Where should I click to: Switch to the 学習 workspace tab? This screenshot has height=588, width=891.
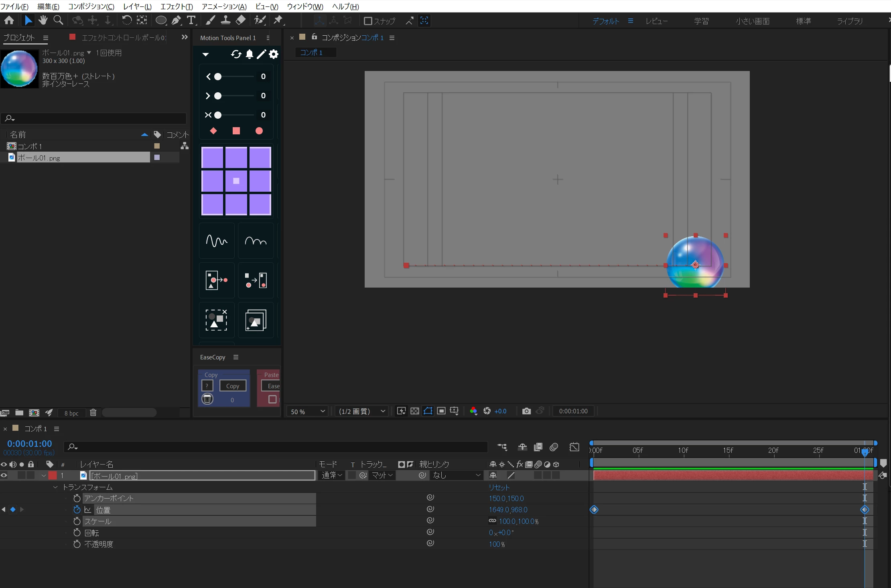(x=701, y=21)
